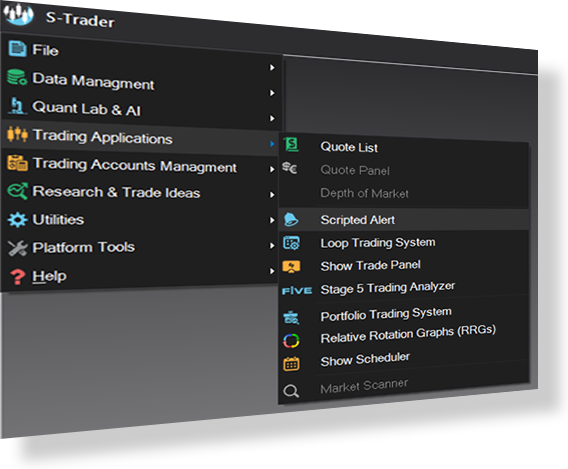The height and width of the screenshot is (469, 568).
Task: Click the File document icon
Action: 17,49
